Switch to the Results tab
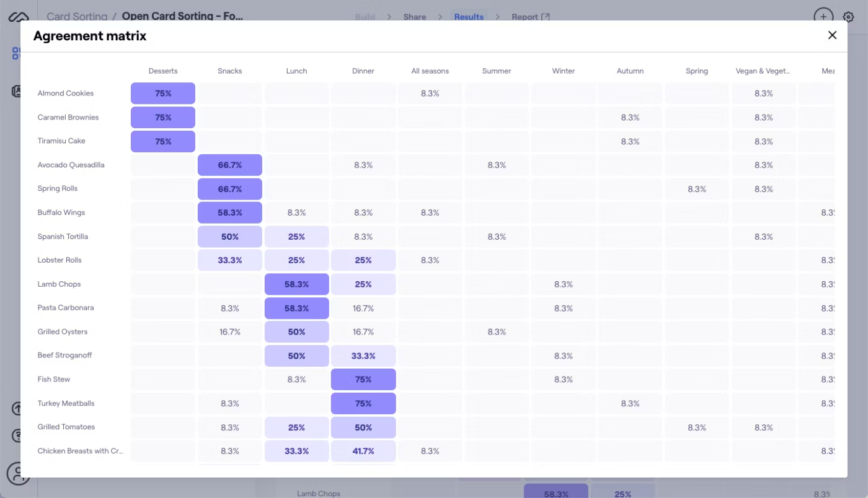The height and width of the screenshot is (498, 868). [469, 17]
